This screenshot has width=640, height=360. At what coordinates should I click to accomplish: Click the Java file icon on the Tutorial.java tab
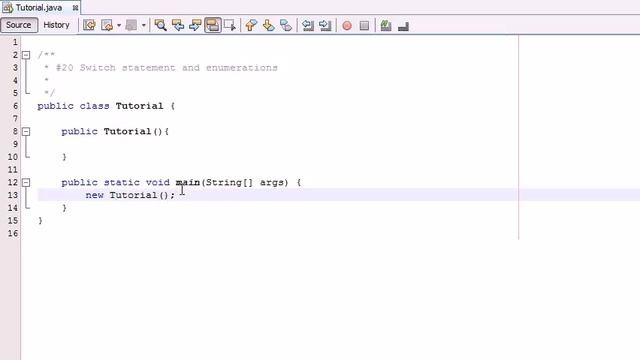click(8, 7)
